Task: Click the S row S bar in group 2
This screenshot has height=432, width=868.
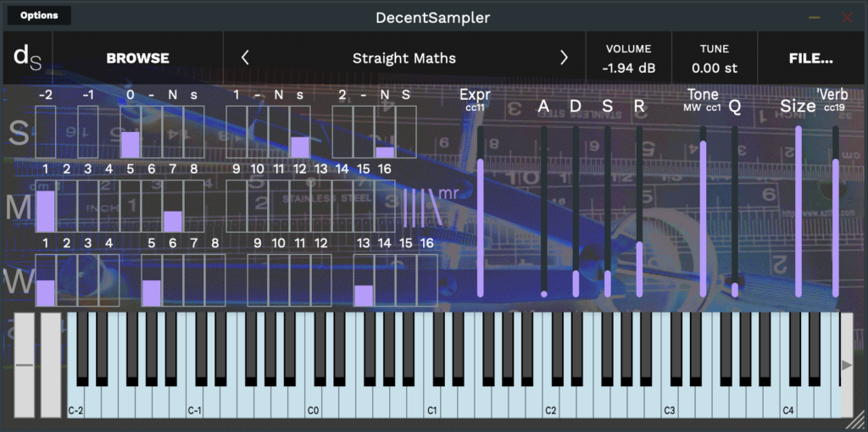Action: pos(406,131)
